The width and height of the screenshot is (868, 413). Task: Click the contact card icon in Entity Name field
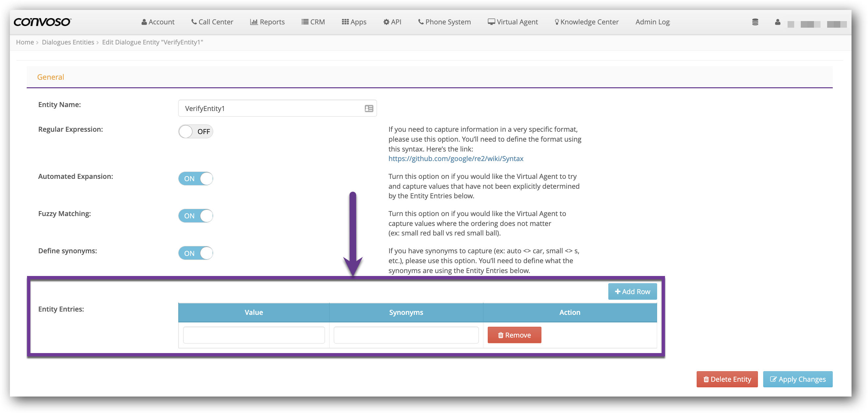[369, 108]
